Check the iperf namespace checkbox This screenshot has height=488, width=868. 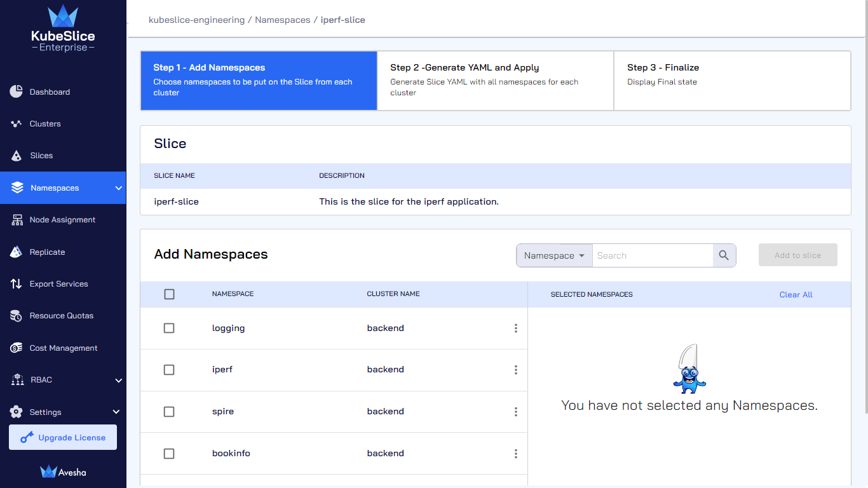click(x=169, y=370)
